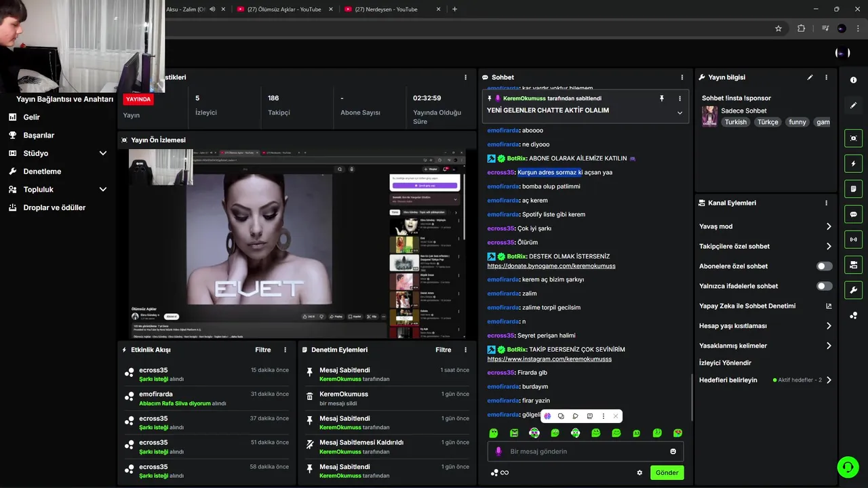Open chat settings gear icon
This screenshot has width=868, height=488.
[x=639, y=472]
